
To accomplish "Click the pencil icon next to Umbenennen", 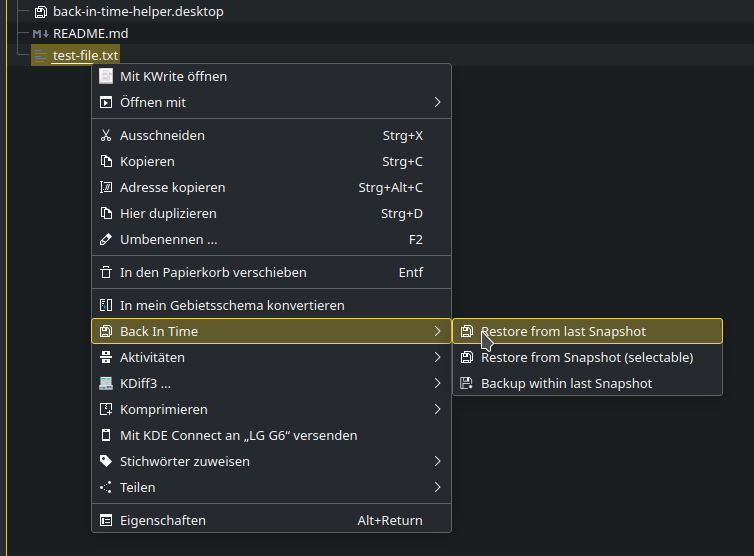I will (106, 240).
